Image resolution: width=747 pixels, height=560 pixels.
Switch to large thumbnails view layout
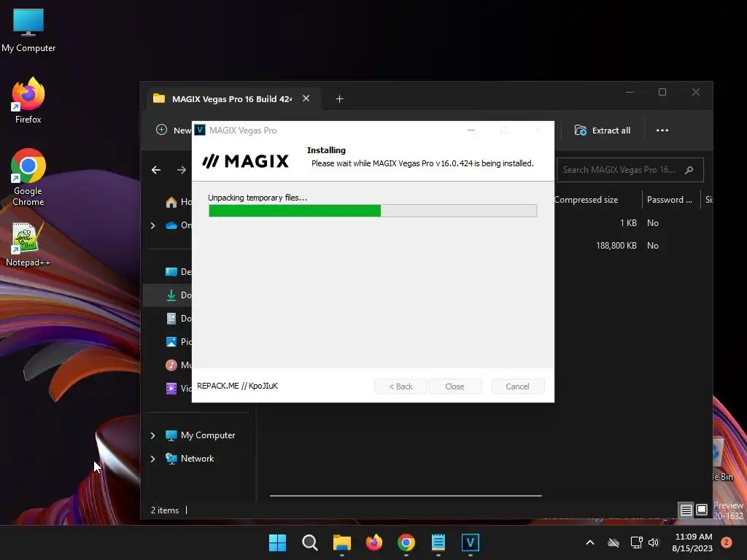coord(702,510)
